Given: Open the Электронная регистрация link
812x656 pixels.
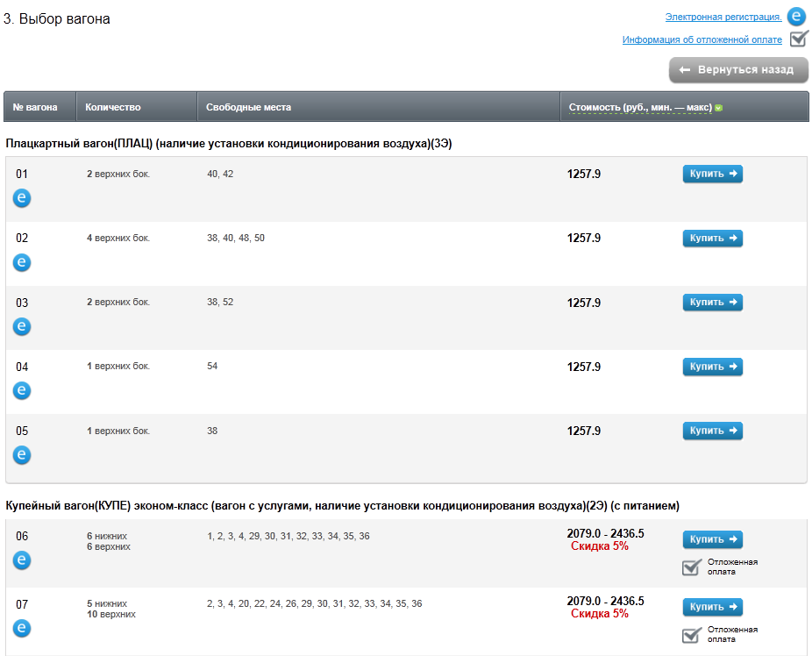Looking at the screenshot, I should [723, 17].
